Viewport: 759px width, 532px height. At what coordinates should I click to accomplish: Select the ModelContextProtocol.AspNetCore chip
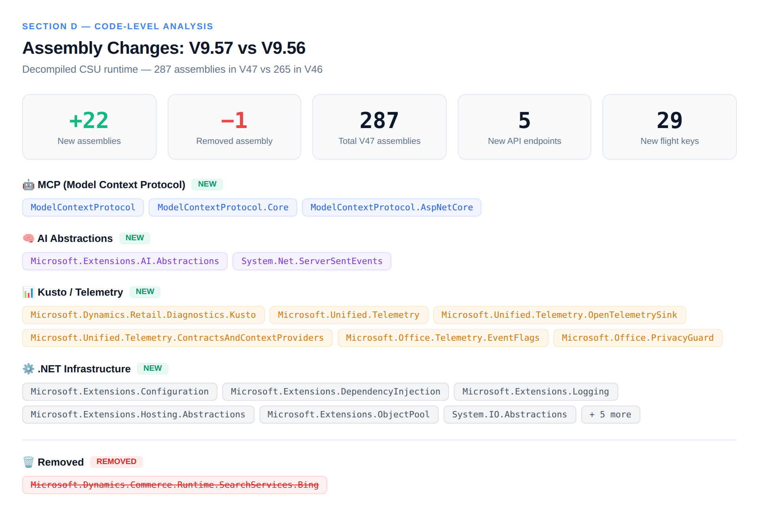(x=392, y=208)
